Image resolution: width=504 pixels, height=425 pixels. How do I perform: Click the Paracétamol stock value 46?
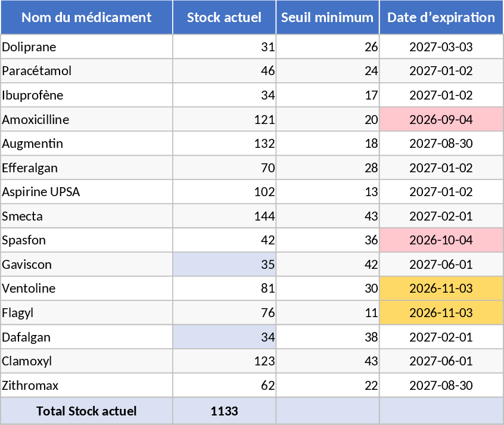[x=224, y=71]
